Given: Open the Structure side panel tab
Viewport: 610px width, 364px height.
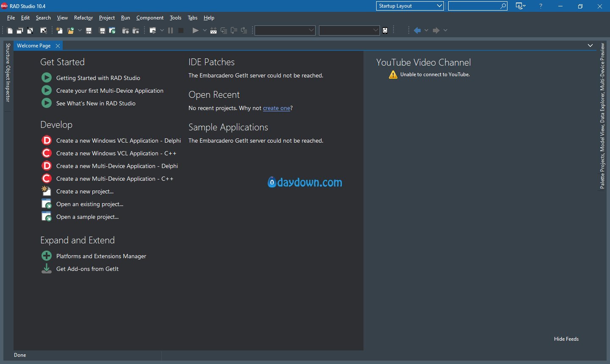Looking at the screenshot, I should point(8,54).
